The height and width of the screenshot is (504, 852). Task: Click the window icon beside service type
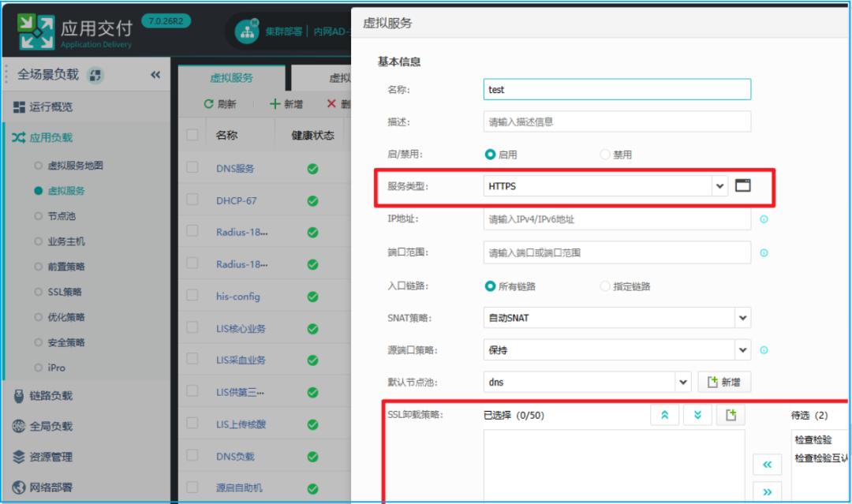click(x=742, y=185)
